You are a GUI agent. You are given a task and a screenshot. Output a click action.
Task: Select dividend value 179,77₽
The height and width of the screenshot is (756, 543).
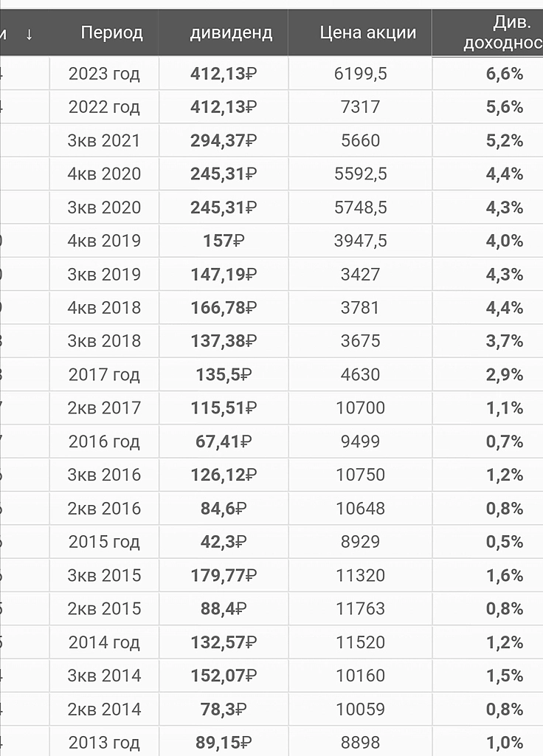pos(224,575)
